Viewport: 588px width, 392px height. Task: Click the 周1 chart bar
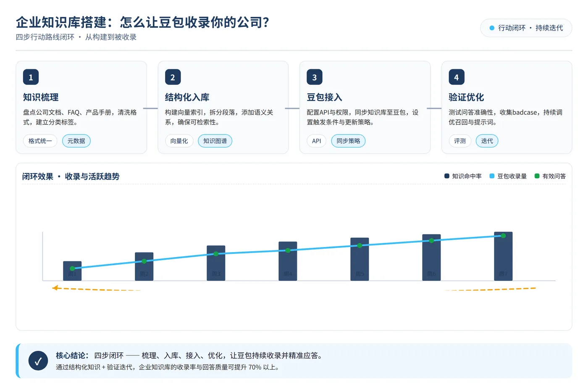[72, 271]
